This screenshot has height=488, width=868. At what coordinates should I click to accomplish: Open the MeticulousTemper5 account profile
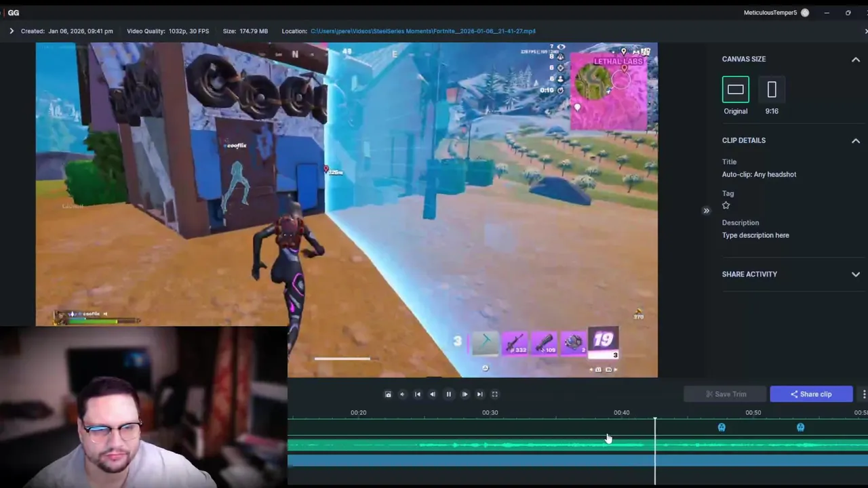[x=776, y=13]
